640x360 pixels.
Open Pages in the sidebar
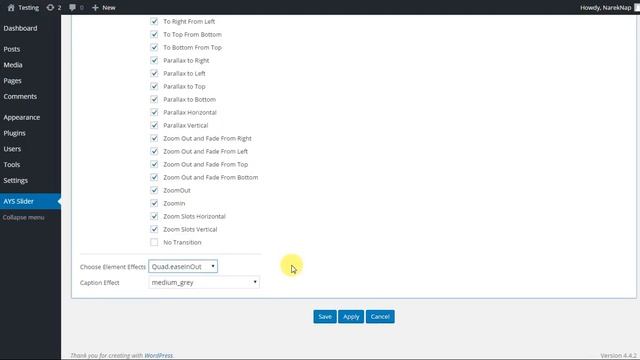12,81
